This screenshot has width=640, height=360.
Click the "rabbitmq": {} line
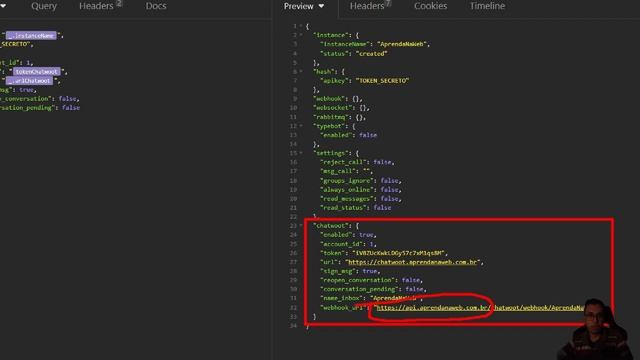(340, 117)
